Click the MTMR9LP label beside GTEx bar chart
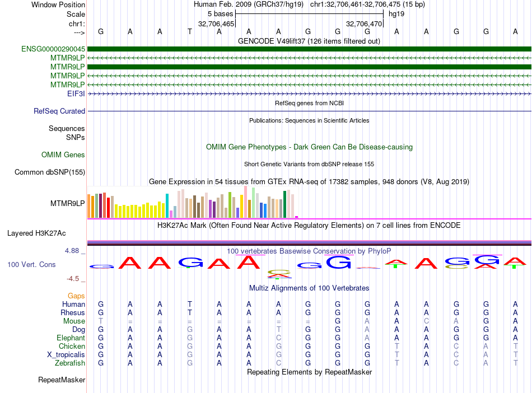This screenshot has height=393, width=532. click(x=68, y=203)
